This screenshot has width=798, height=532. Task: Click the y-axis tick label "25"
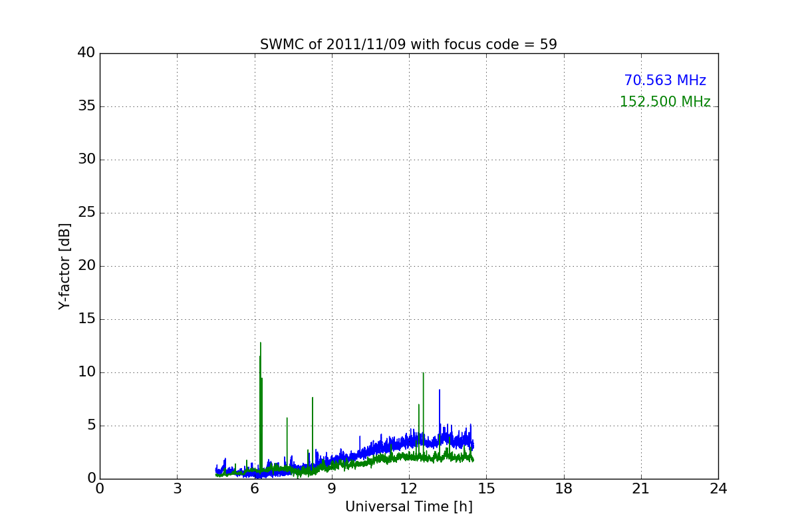coord(86,213)
